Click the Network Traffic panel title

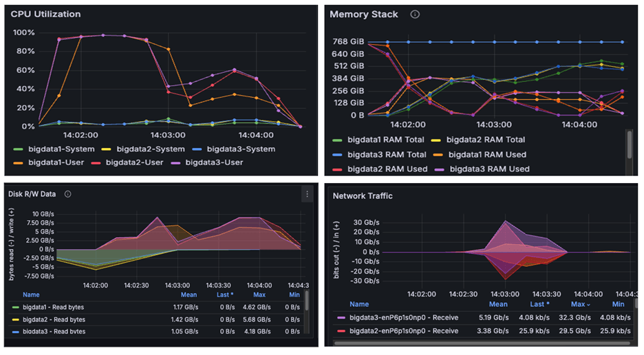pos(363,196)
